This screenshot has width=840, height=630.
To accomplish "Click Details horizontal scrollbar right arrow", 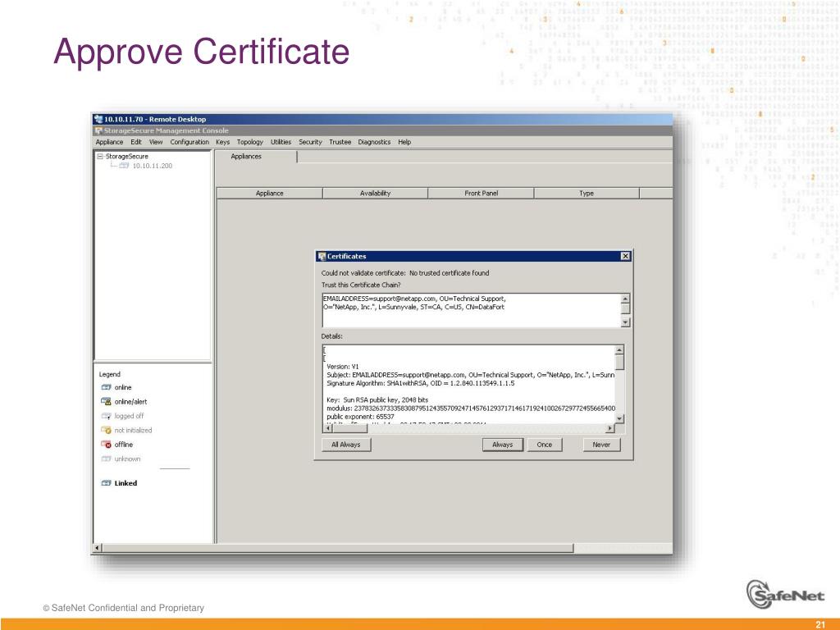I will point(609,428).
